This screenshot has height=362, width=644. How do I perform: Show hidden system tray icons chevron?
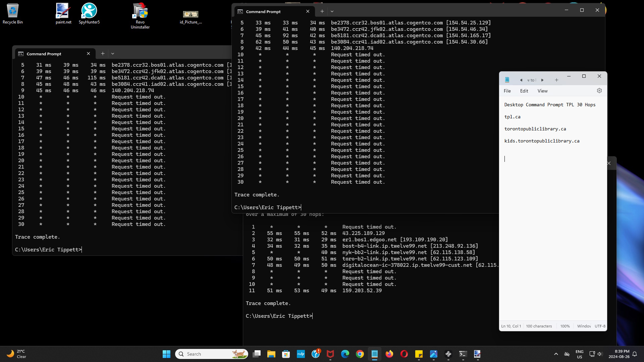(556, 354)
